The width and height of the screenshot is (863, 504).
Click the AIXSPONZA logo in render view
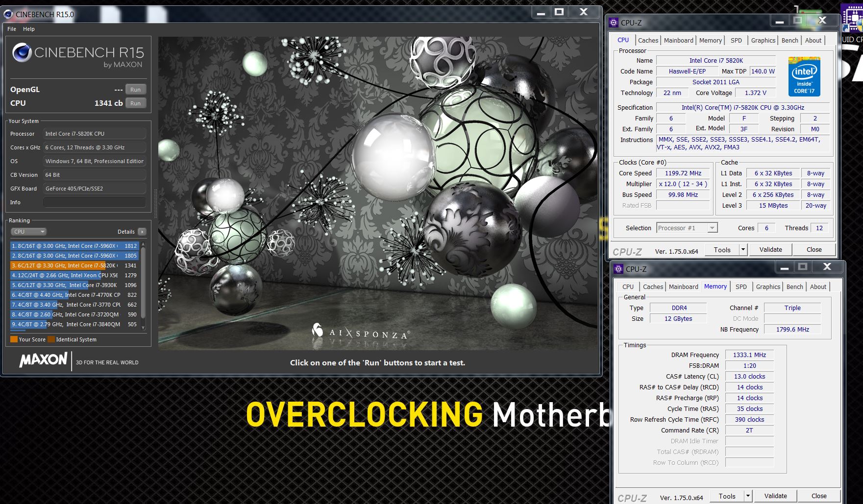point(361,332)
